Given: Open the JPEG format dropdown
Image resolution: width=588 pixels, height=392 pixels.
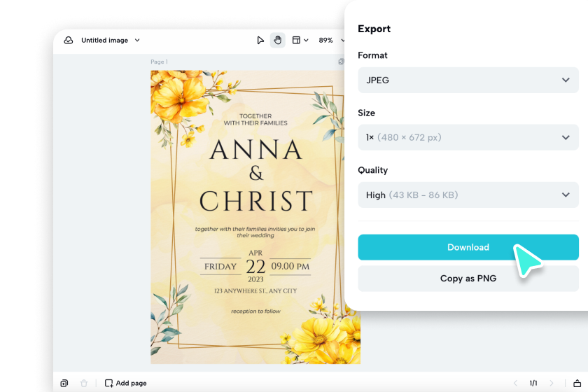Looking at the screenshot, I should 468,80.
